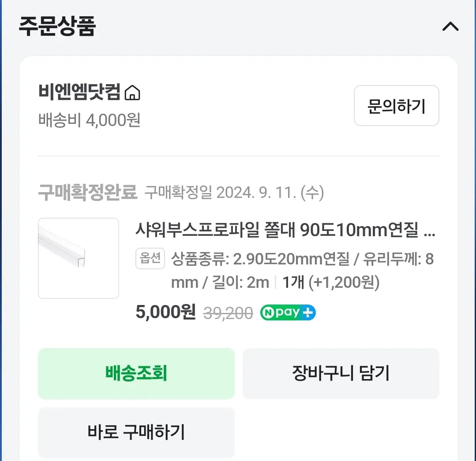Click the 문의하기 button

396,106
